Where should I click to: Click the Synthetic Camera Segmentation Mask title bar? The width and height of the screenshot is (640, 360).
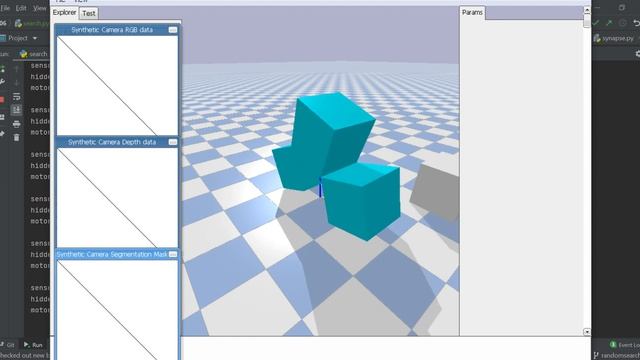pos(112,254)
